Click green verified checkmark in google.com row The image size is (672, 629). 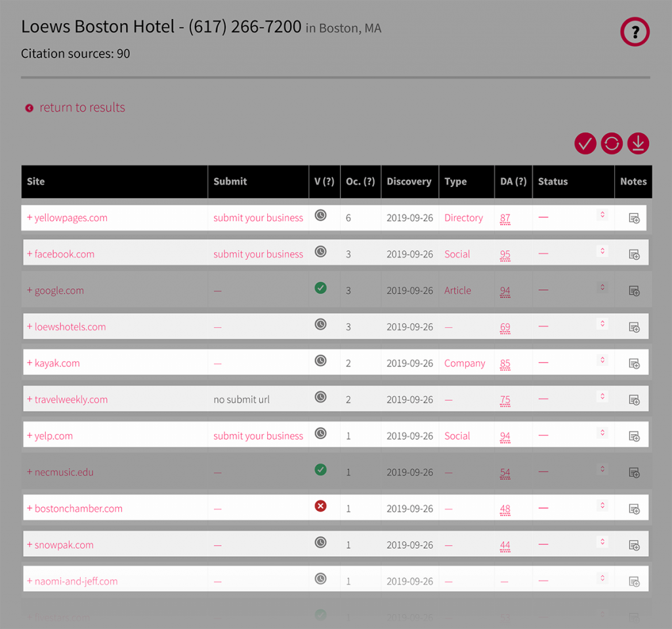click(320, 288)
